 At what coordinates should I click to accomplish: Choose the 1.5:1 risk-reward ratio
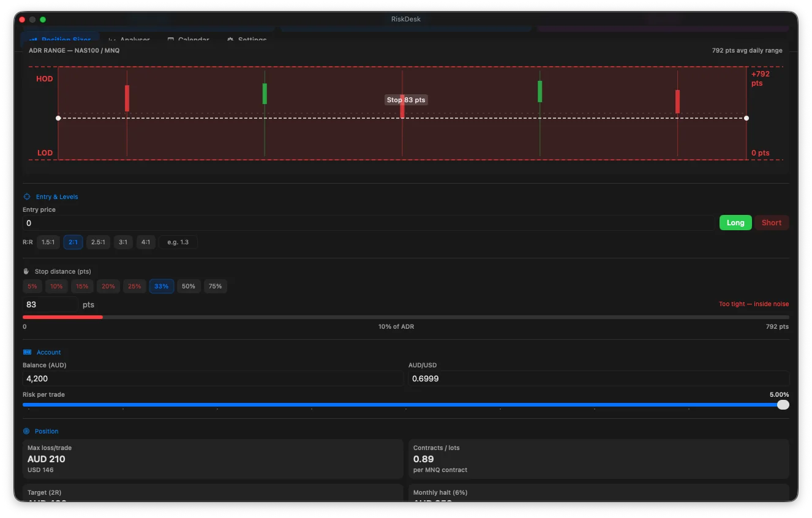(48, 242)
